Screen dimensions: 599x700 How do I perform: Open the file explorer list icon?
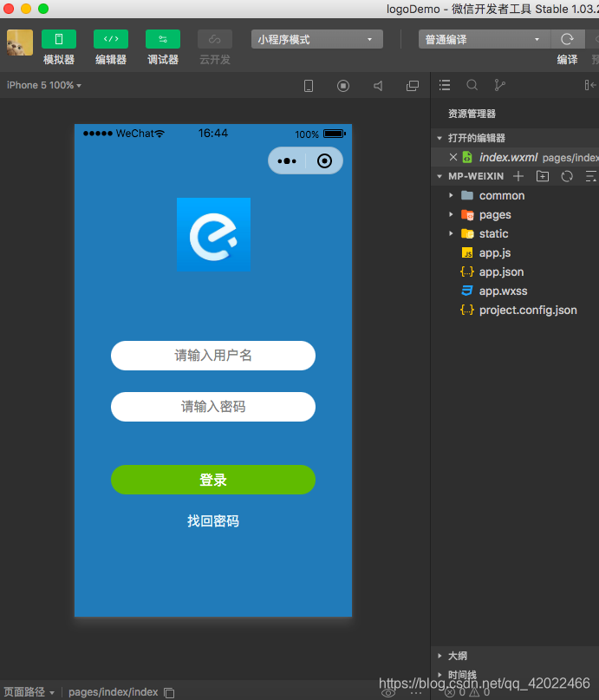pyautogui.click(x=445, y=85)
